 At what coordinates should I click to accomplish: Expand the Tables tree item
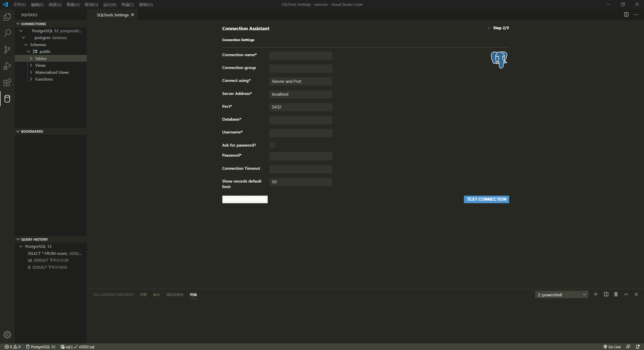tap(31, 58)
